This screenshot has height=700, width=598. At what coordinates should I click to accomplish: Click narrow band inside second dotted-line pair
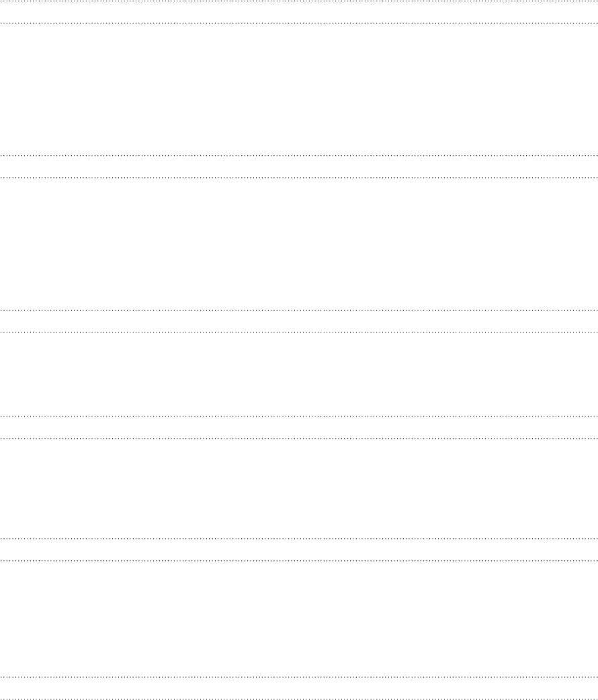(299, 167)
